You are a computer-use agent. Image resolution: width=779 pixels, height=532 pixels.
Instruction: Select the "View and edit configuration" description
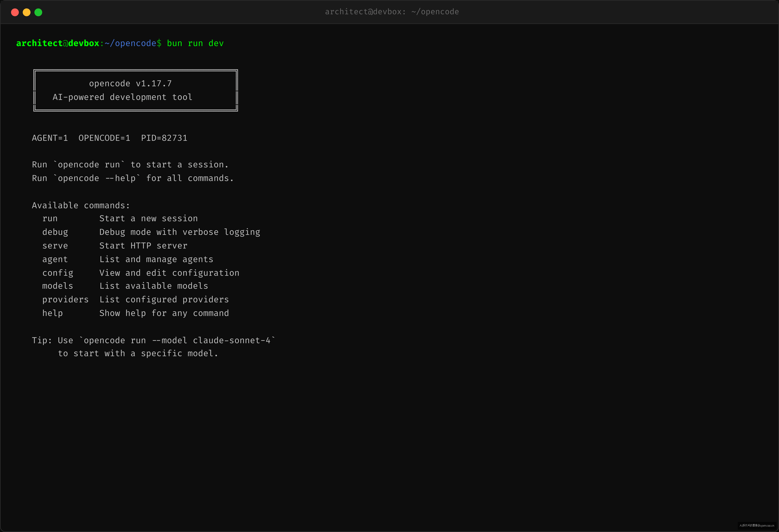169,273
